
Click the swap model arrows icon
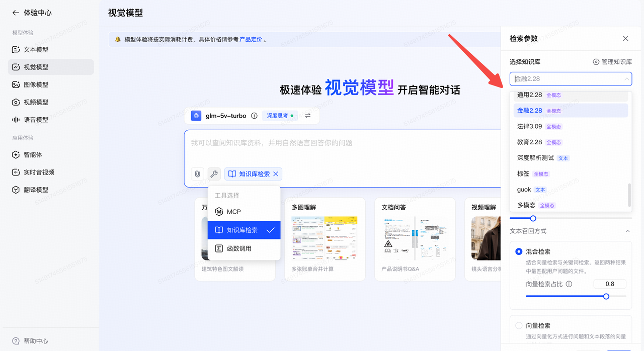(307, 116)
